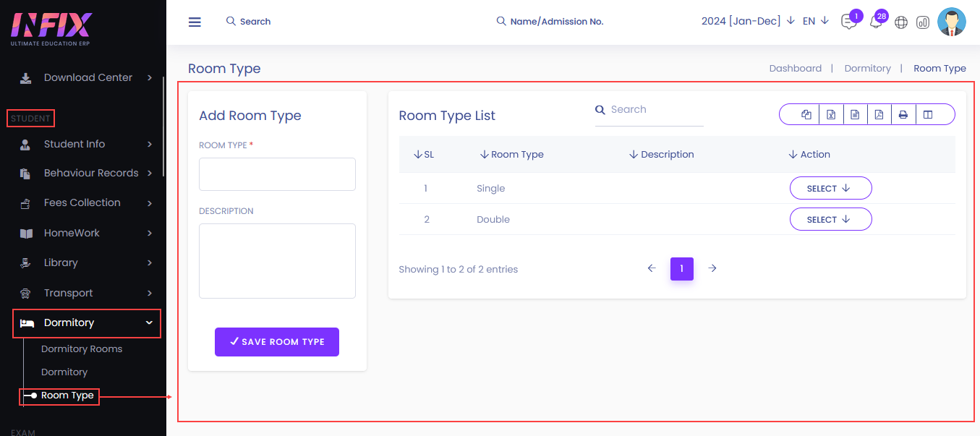Viewport: 980px width, 436px height.
Task: Expand Download Center chevron
Action: point(150,77)
